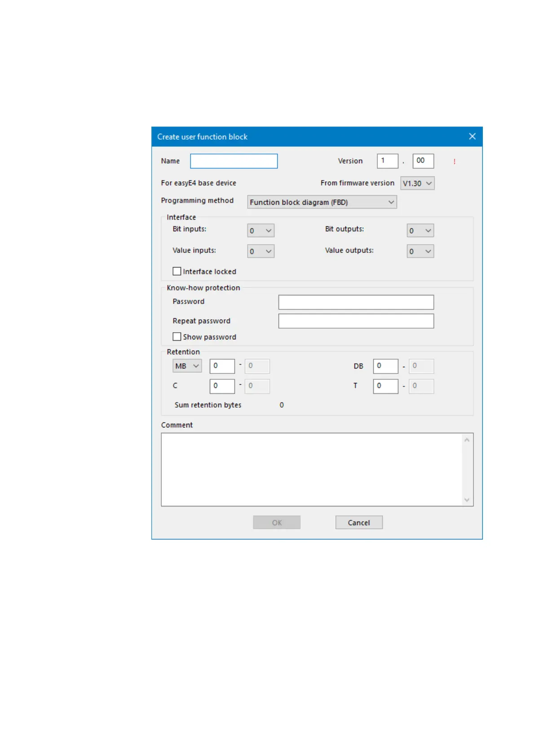The image size is (535, 756).
Task: Click the OK button
Action: pos(277,523)
